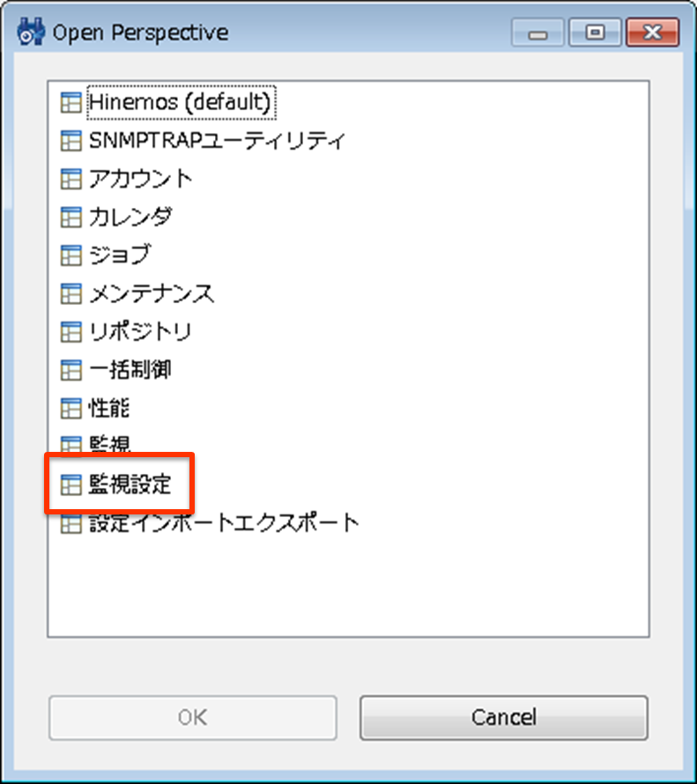Click the 設定インポートエクスポート perspective icon
The image size is (697, 784).
tap(70, 523)
